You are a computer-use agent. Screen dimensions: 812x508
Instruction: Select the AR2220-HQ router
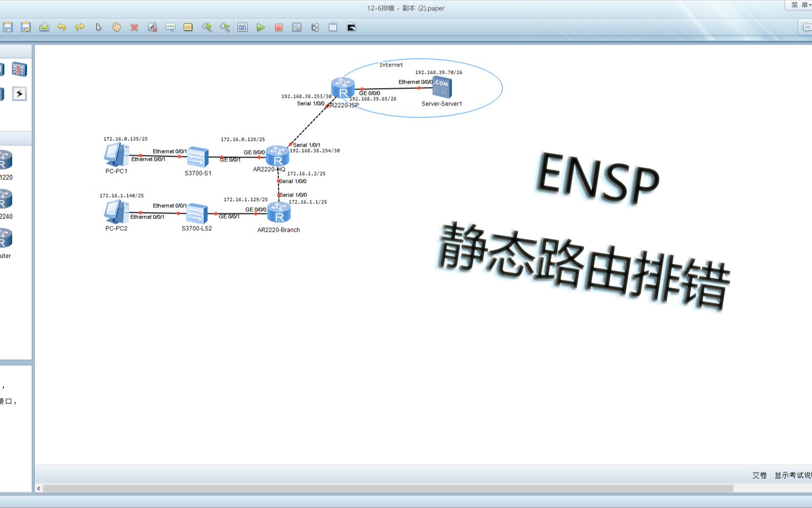pyautogui.click(x=278, y=156)
